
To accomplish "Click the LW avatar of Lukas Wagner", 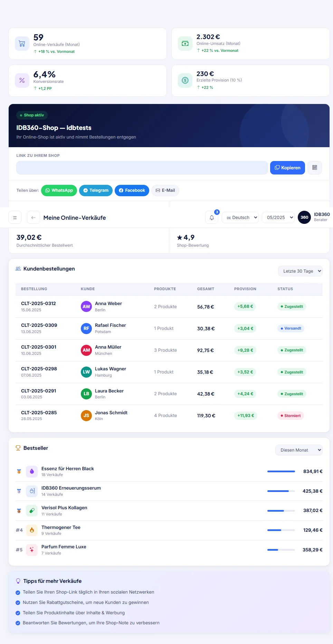I will point(86,372).
